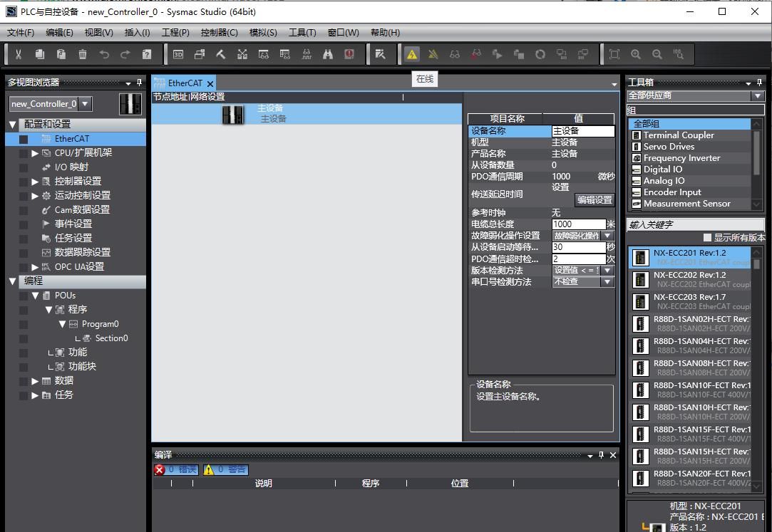Click the Zoom In magnifier icon
Screen dimensions: 772x532
coord(636,54)
